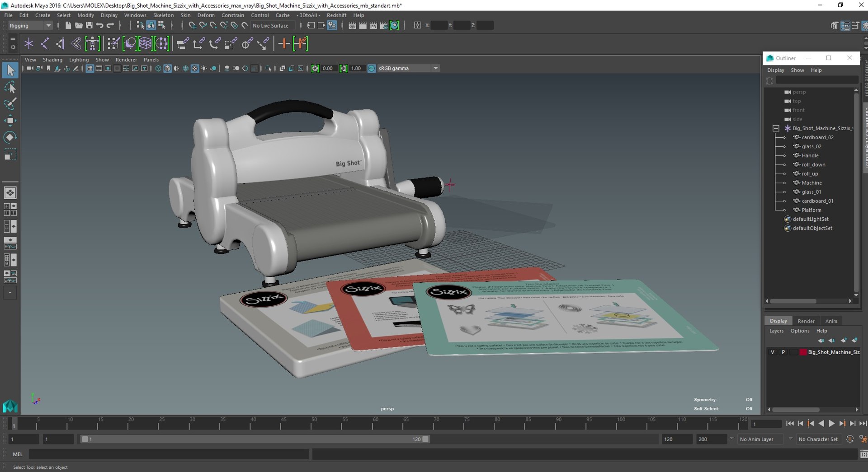Go to end of playback range
The height and width of the screenshot is (472, 868).
[863, 424]
